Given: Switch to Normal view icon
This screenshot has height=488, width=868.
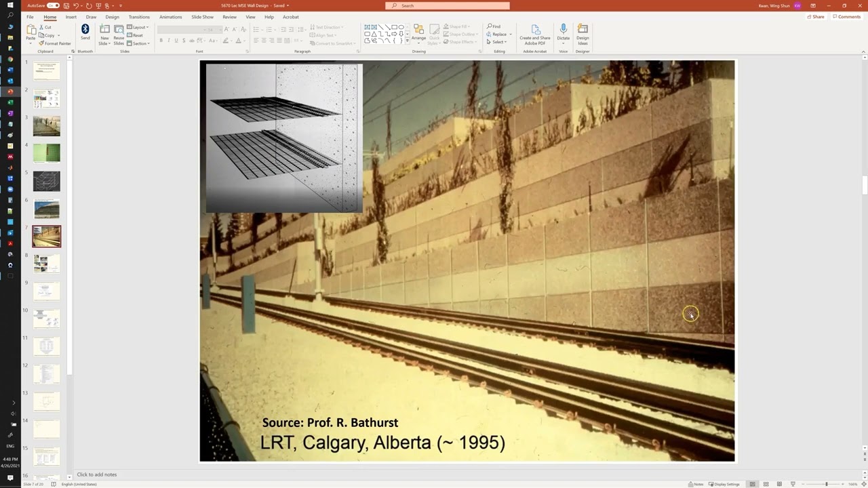Looking at the screenshot, I should tap(752, 484).
